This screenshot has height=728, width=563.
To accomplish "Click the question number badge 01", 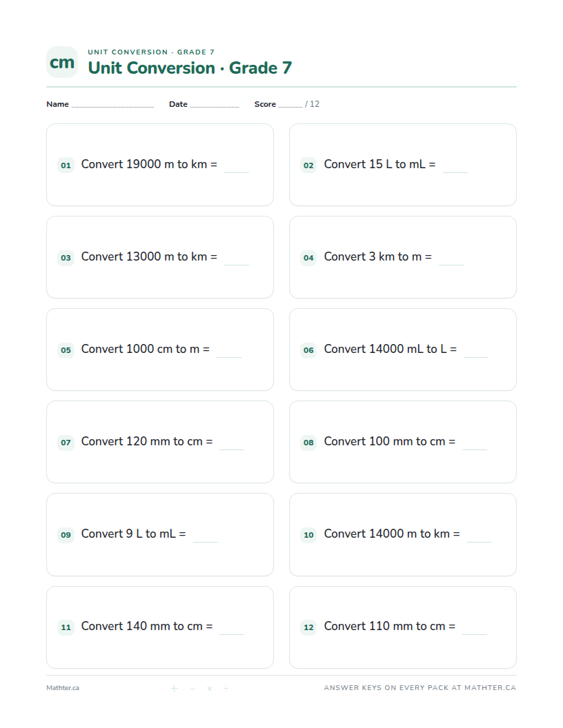I will coord(66,165).
